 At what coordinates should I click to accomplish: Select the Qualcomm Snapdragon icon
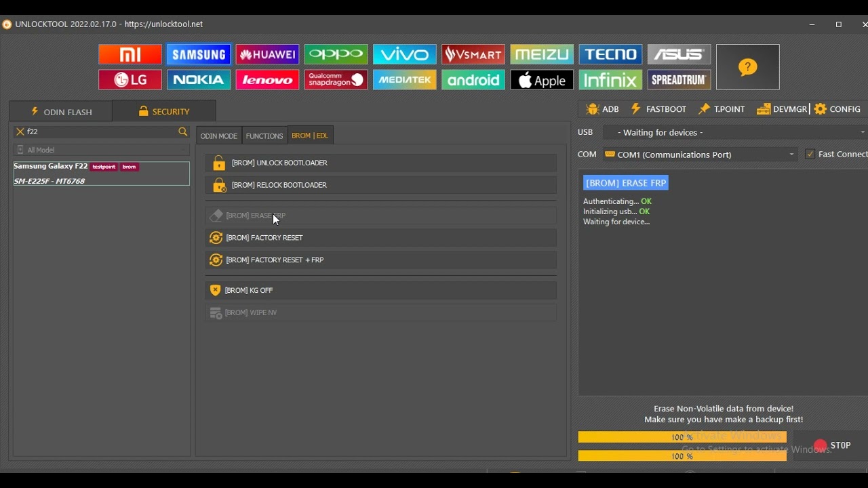[336, 80]
